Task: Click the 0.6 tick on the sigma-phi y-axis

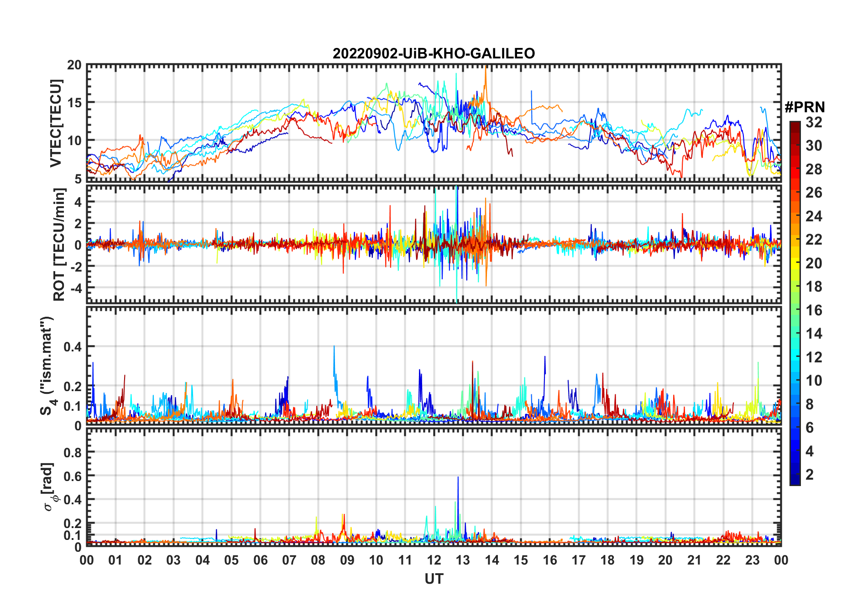Action: pyautogui.click(x=73, y=476)
